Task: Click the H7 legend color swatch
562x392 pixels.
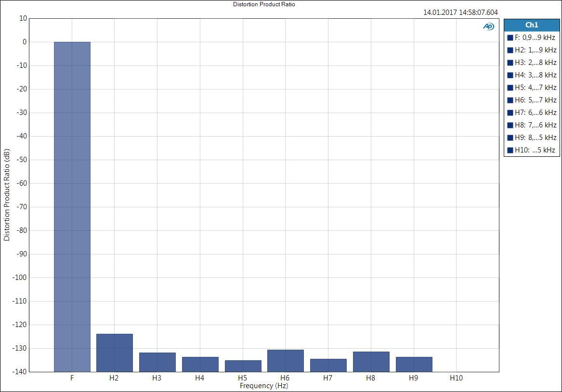Action: coord(510,113)
